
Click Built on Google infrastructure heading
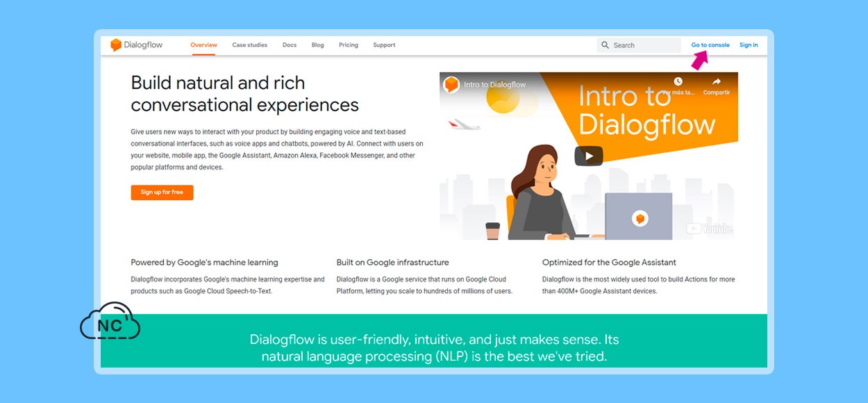point(393,263)
